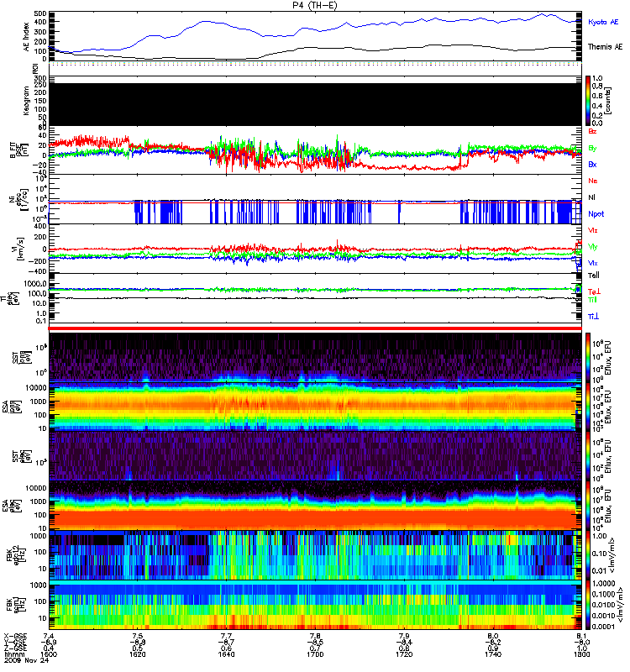
Task: Click the 1800 time tick label
Action: pyautogui.click(x=581, y=654)
